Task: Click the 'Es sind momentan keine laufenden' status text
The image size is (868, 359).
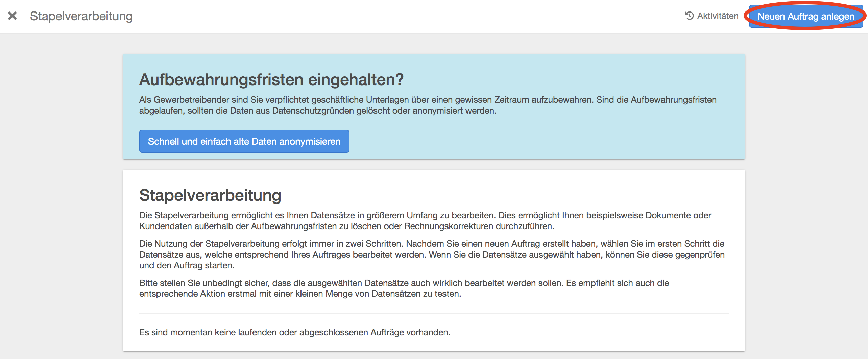Action: (x=294, y=332)
